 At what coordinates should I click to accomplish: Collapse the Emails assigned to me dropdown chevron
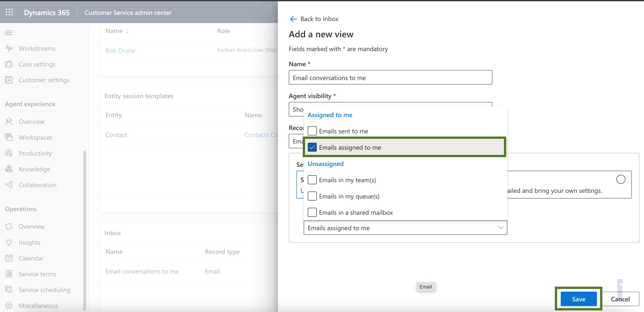[x=501, y=228]
